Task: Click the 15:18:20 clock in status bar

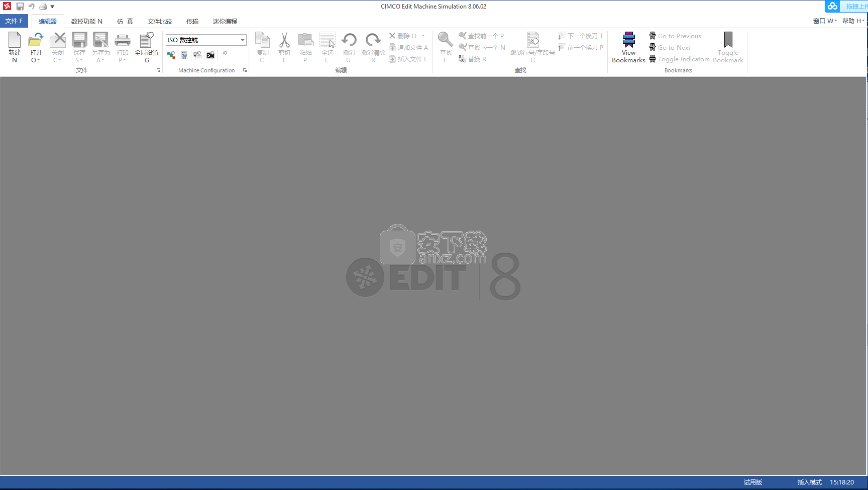Action: (842, 482)
